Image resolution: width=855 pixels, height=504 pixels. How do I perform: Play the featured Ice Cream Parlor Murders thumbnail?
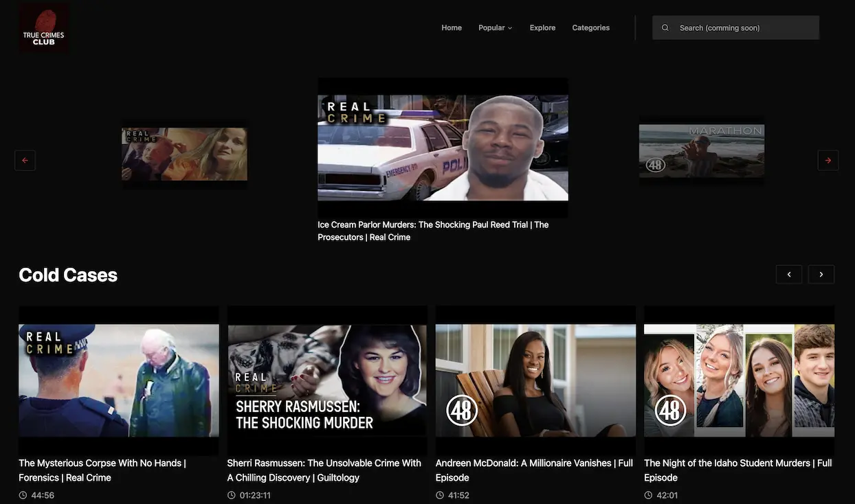[443, 148]
